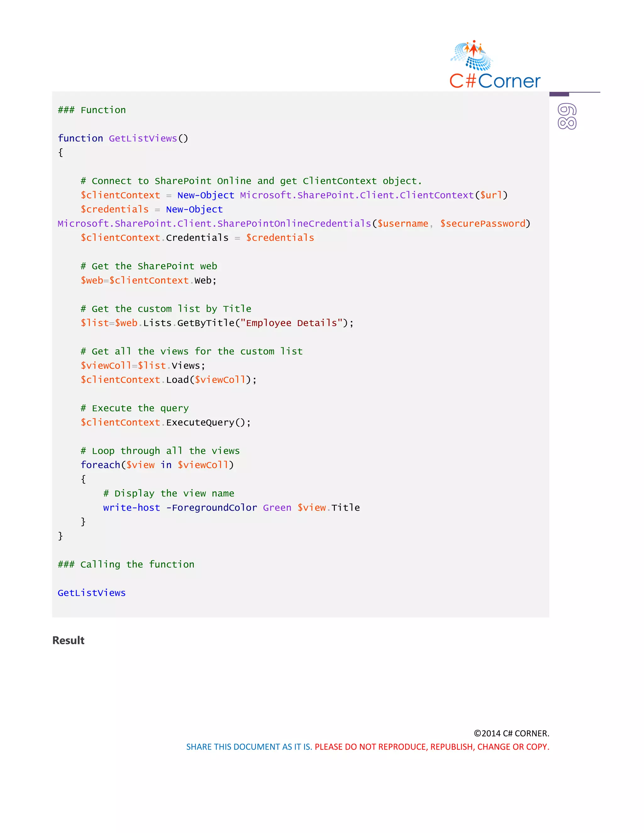Click the comment '# Loop through all the views'
This screenshot has width=644, height=833.
pyautogui.click(x=160, y=451)
